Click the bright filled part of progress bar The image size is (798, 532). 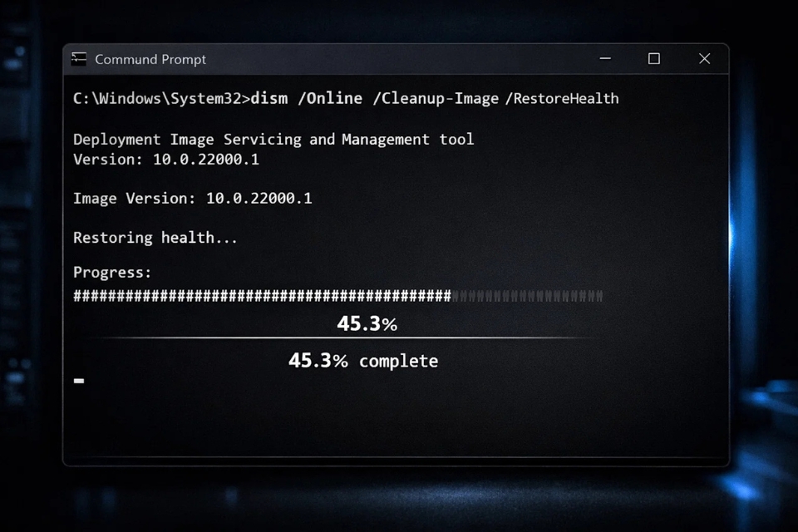(x=262, y=296)
